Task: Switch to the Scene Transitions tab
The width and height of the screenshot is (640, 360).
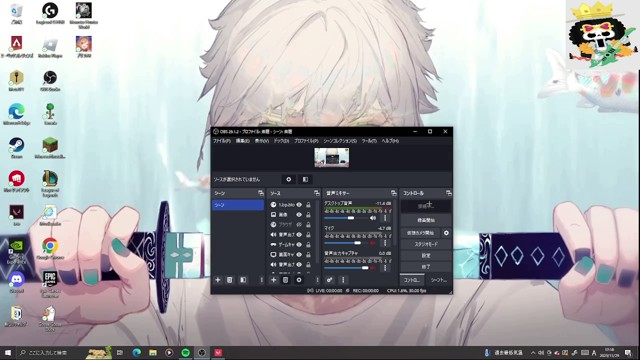Action: (x=439, y=280)
